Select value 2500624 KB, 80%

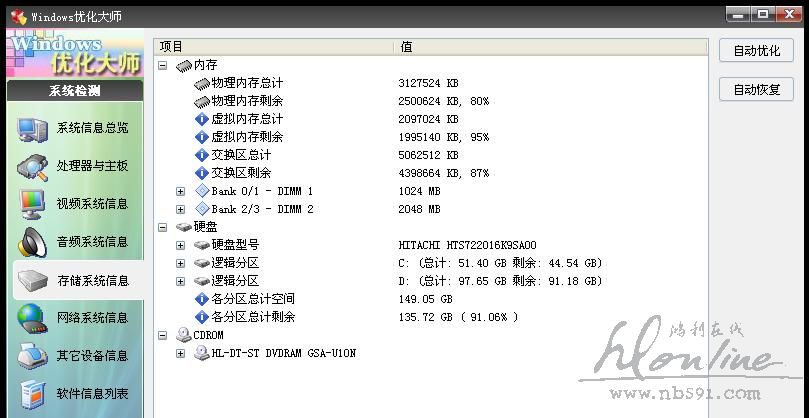pos(444,102)
